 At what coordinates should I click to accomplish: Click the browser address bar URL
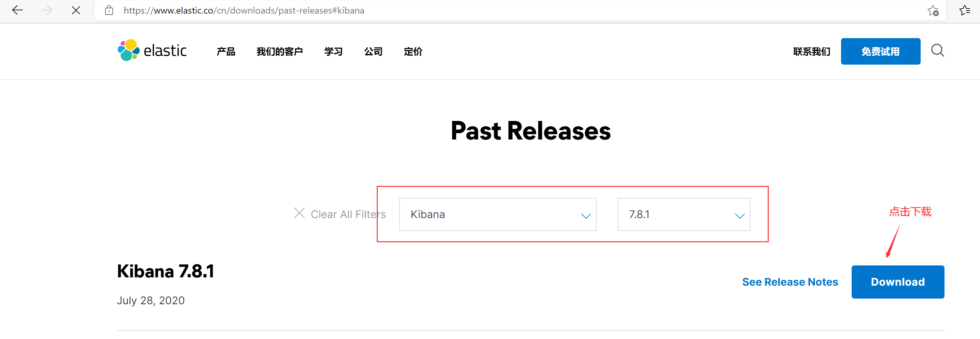[244, 10]
